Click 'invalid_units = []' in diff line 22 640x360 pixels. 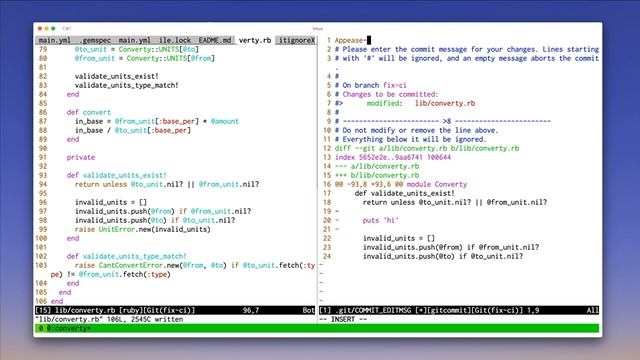point(399,238)
